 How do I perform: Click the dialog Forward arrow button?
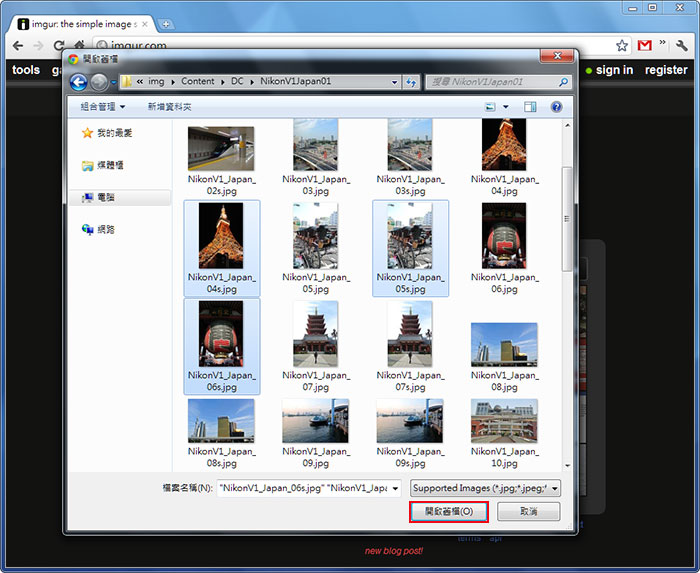pos(99,82)
